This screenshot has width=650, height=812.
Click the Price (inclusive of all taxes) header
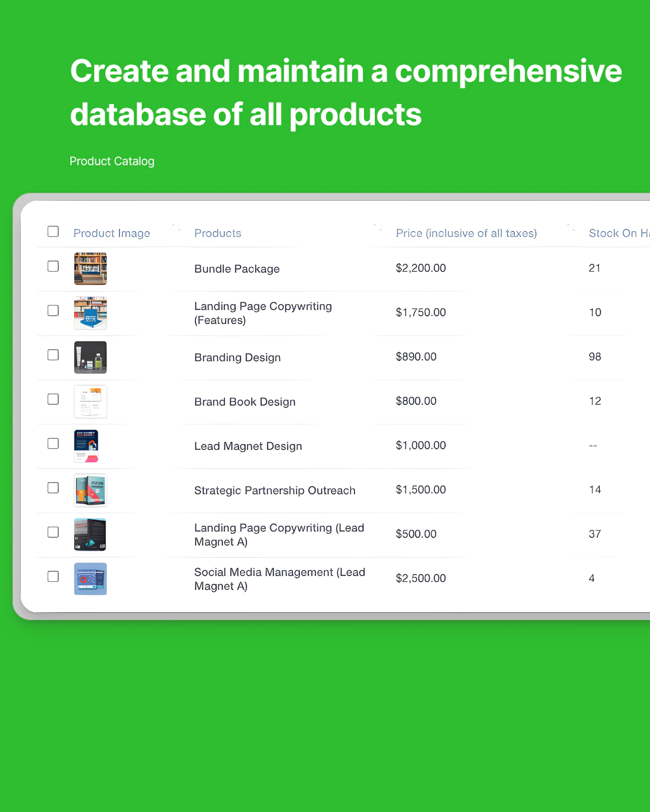tap(466, 233)
